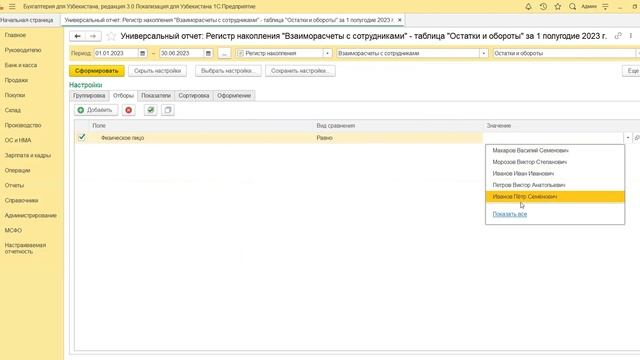The height and width of the screenshot is (360, 640).
Task: Click Выбрать настройки button
Action: [x=228, y=71]
